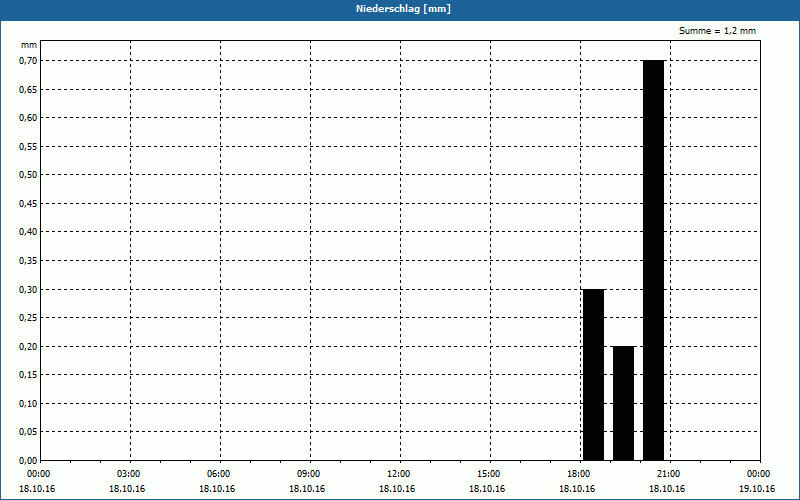Click the 06:00 time axis label

(219, 474)
